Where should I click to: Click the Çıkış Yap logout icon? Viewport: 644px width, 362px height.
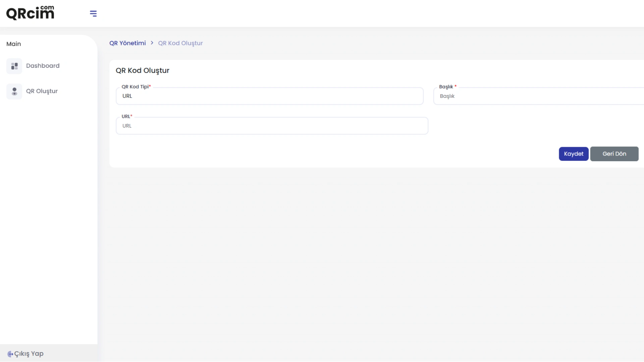(10, 354)
